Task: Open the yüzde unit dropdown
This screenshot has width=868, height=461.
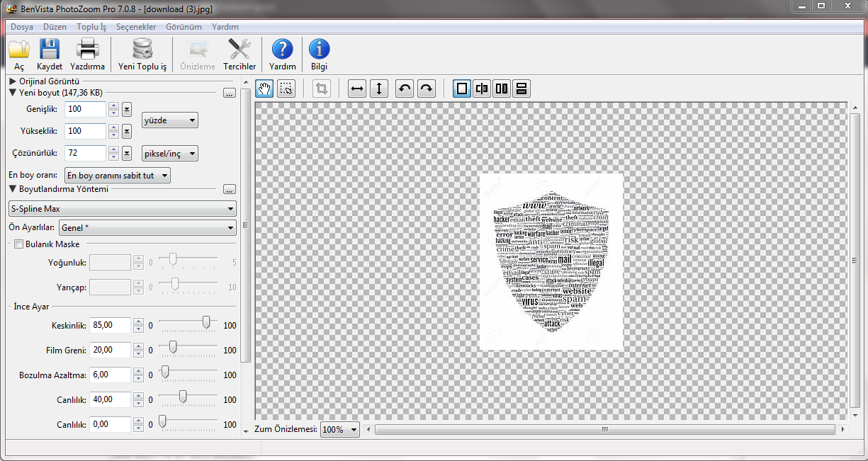Action: pyautogui.click(x=170, y=120)
